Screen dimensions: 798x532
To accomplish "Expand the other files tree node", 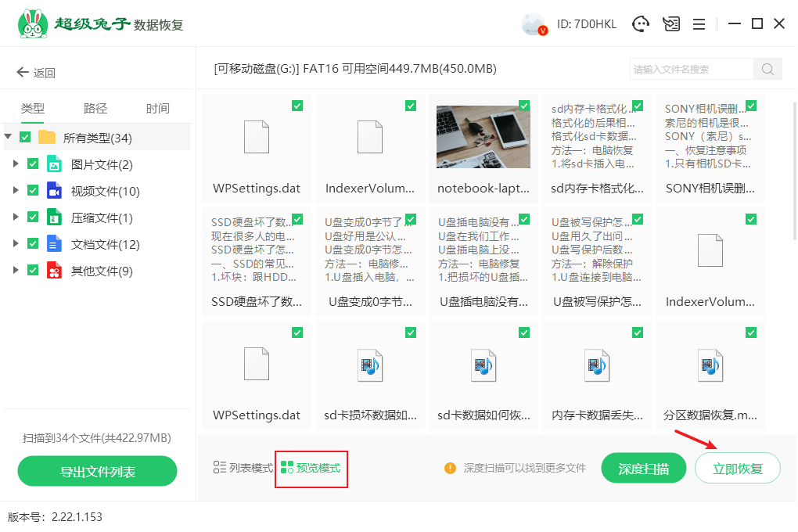I will pyautogui.click(x=15, y=271).
